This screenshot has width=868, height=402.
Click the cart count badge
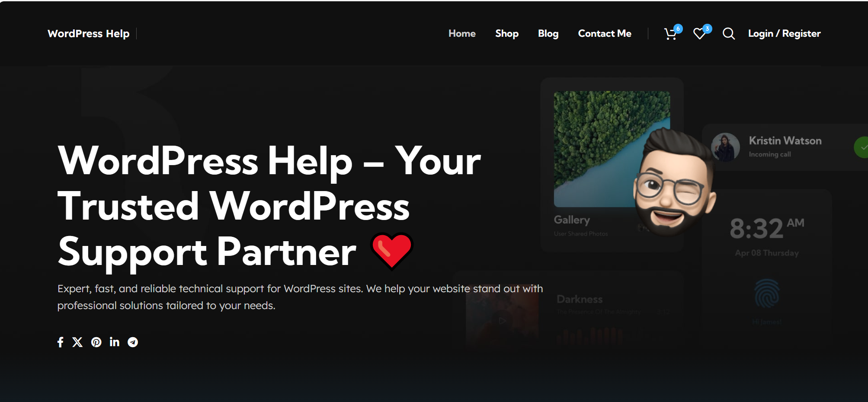pyautogui.click(x=678, y=29)
